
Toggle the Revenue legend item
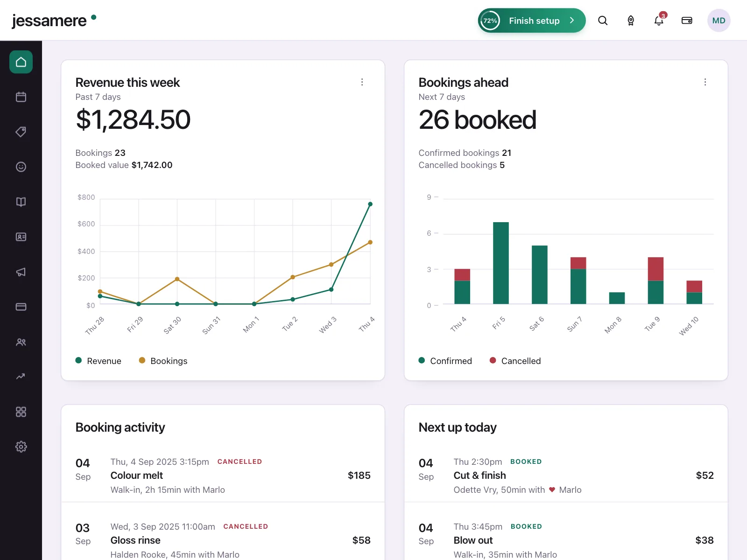99,361
